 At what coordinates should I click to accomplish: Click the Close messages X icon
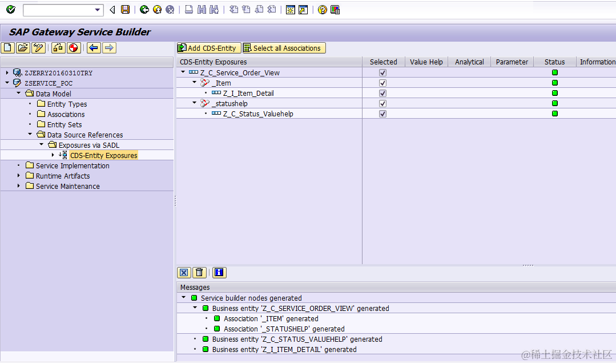pos(184,273)
